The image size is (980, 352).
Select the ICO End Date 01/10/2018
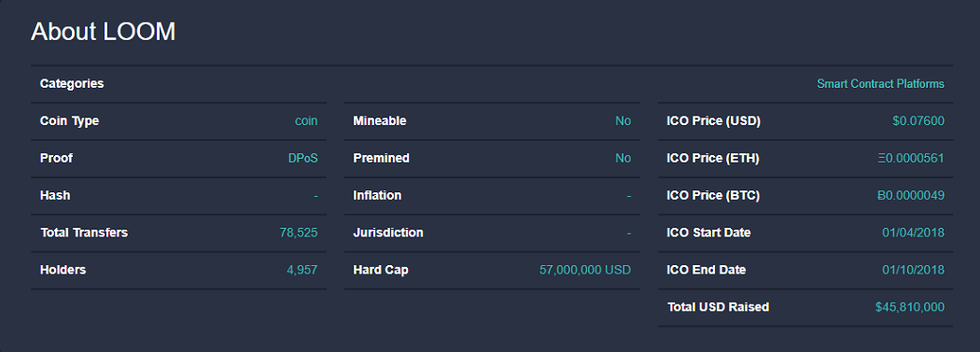click(913, 270)
